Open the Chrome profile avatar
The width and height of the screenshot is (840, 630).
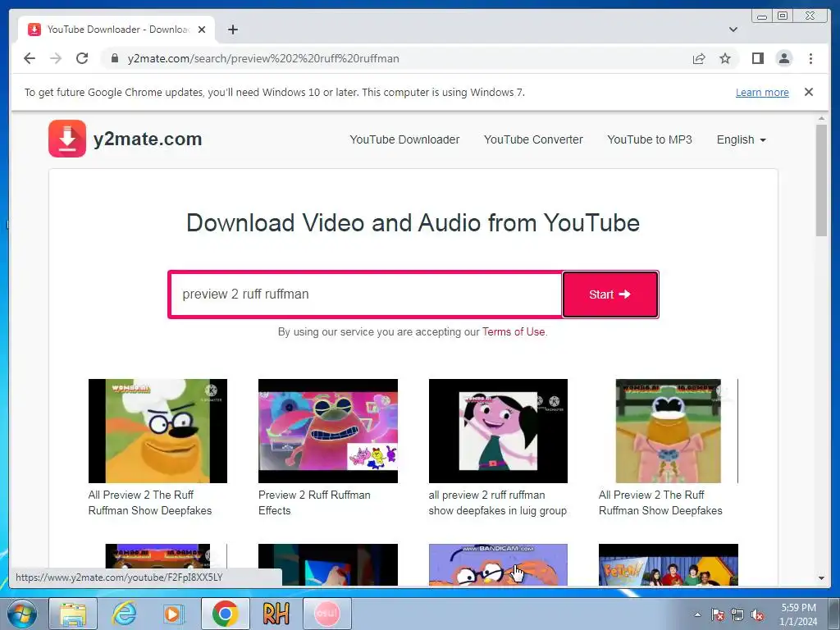(783, 58)
